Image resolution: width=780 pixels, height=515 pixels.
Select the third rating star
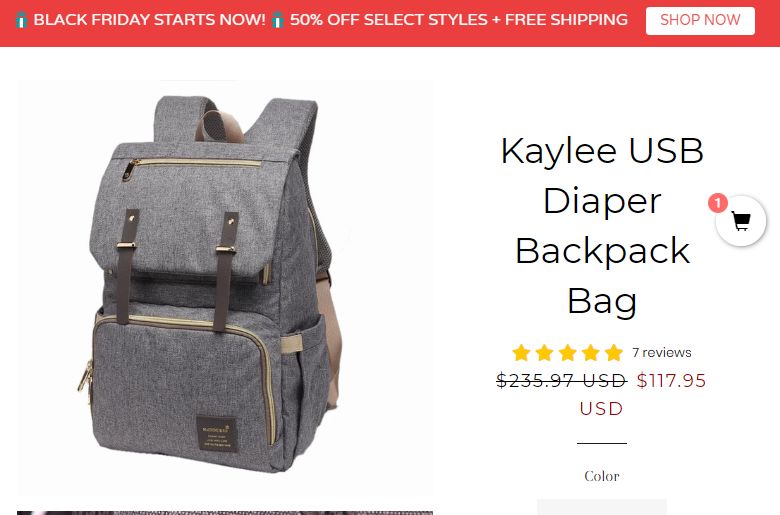tap(567, 353)
